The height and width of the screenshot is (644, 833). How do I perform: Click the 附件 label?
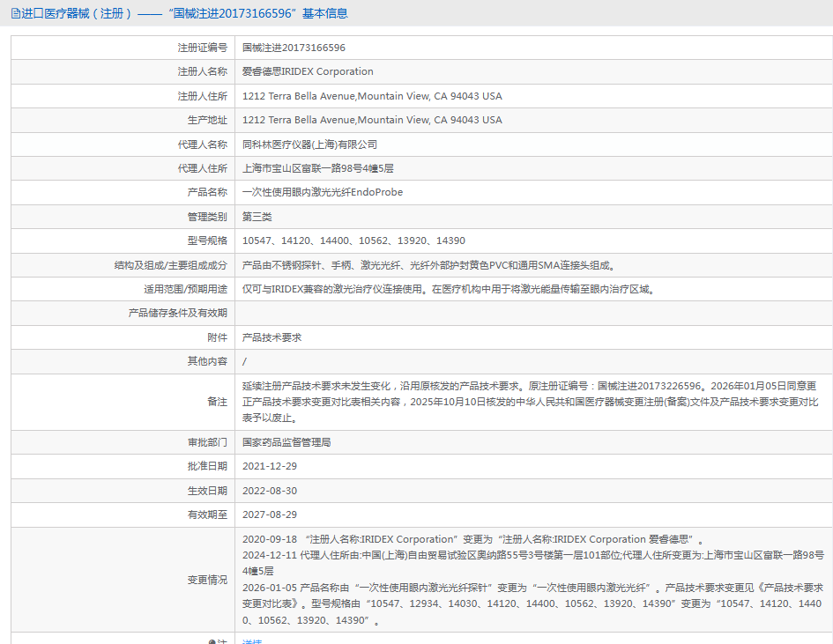click(217, 337)
